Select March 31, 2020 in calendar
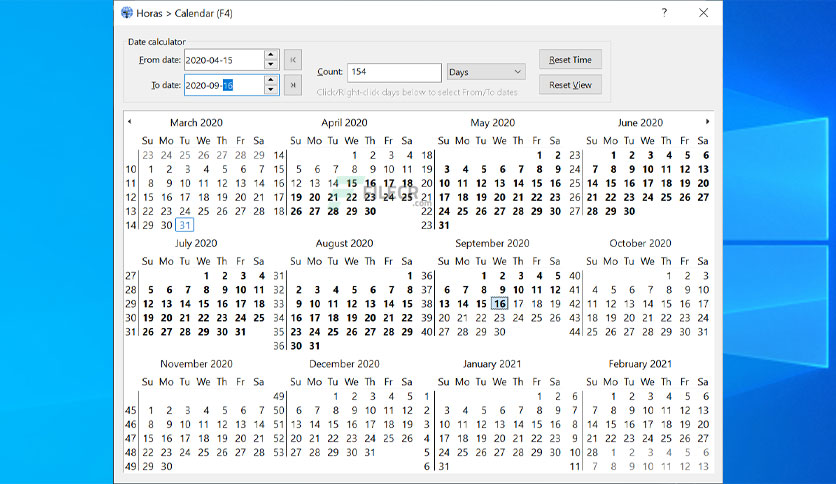The height and width of the screenshot is (484, 836). pos(184,225)
